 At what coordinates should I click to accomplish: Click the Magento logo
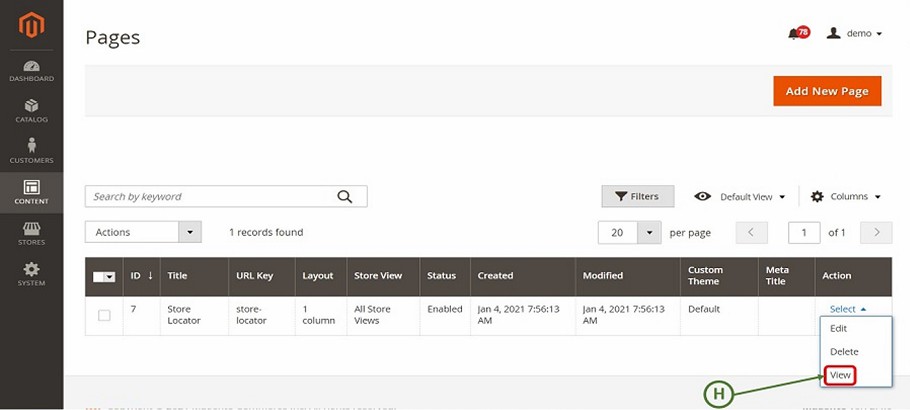[x=31, y=25]
